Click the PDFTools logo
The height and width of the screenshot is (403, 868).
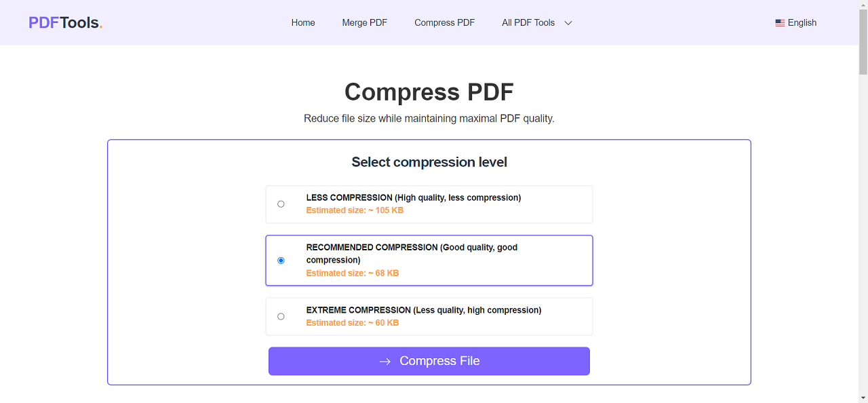click(x=64, y=22)
